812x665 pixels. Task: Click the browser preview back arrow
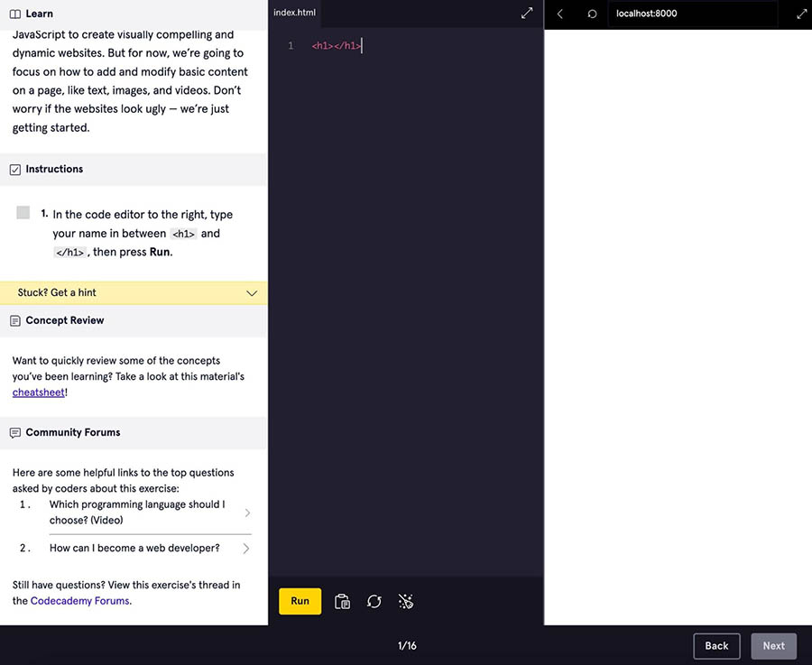(560, 14)
